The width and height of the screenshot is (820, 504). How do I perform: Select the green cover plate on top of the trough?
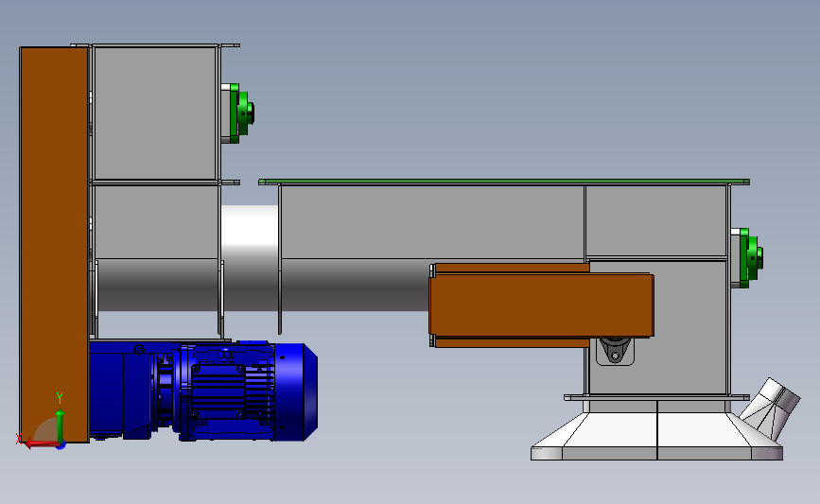click(x=504, y=182)
